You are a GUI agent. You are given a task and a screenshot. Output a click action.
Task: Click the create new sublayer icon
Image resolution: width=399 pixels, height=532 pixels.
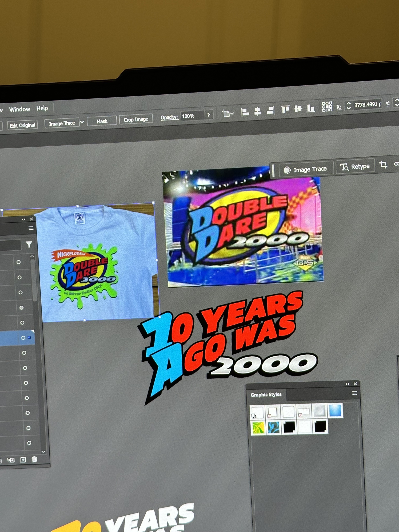coord(11,460)
